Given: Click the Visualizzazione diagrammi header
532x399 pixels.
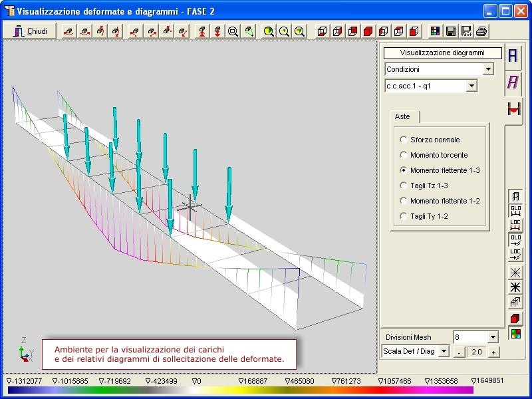Looking at the screenshot, I should click(x=443, y=53).
